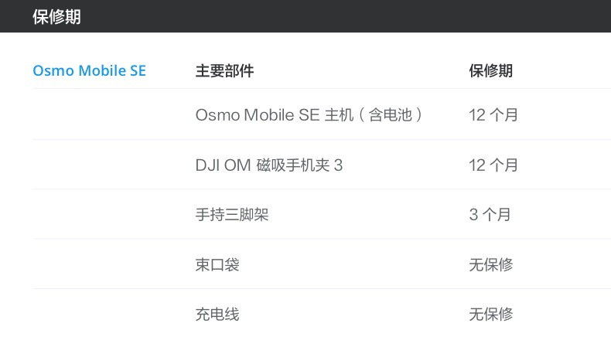Select the 12 个月 warranty beside 磁吸手机夹
Viewport: 611px width, 364px height.
click(493, 165)
